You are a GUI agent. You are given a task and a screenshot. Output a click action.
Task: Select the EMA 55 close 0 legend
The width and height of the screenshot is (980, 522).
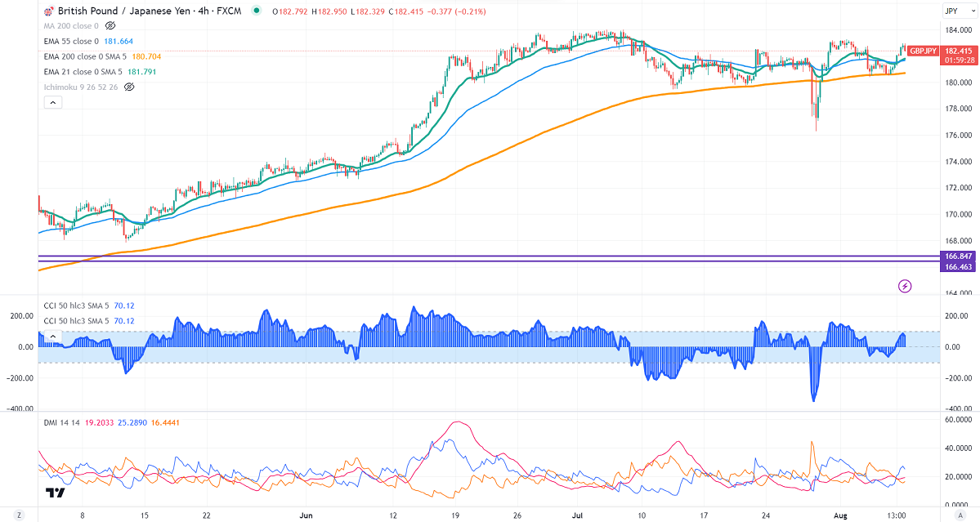point(71,41)
